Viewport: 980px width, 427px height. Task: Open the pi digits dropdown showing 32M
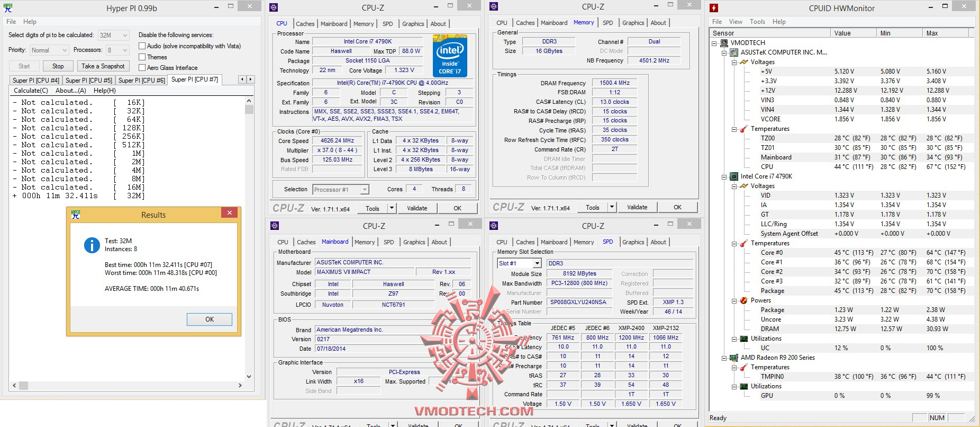[113, 35]
